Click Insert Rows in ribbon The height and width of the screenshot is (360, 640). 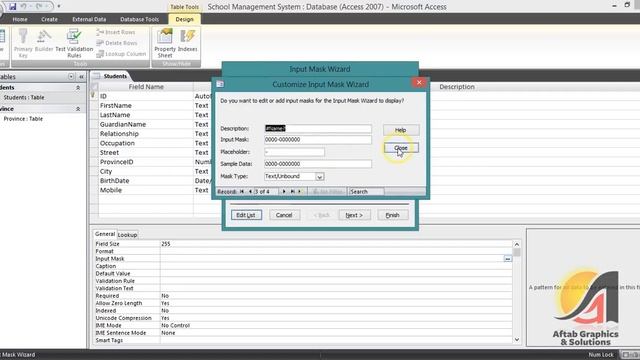point(116,32)
